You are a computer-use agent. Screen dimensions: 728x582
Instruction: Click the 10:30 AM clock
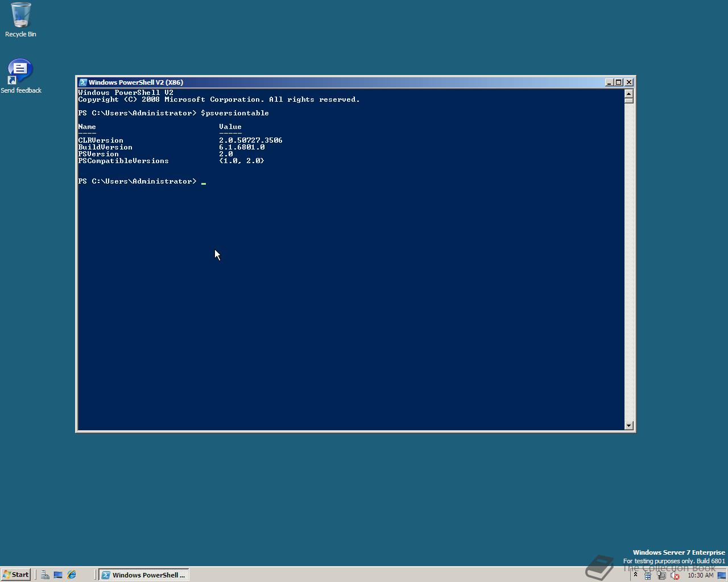tap(700, 575)
